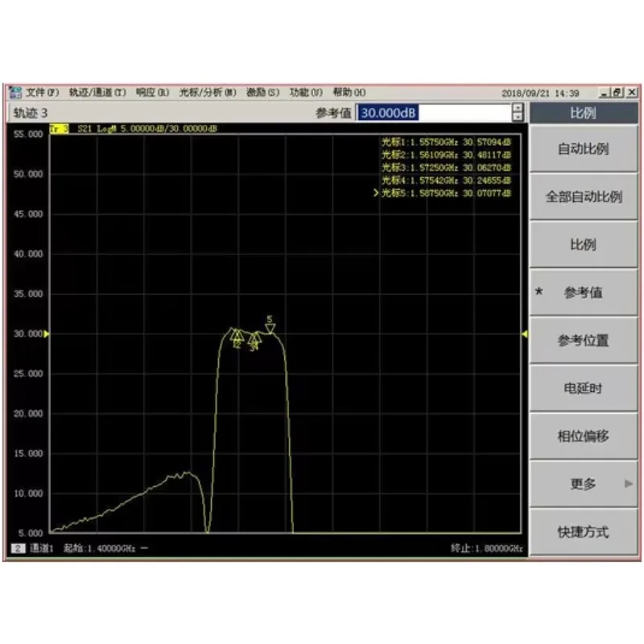Screen dimensions: 644x644
Task: Open the 功能(U) menu
Action: pos(306,93)
